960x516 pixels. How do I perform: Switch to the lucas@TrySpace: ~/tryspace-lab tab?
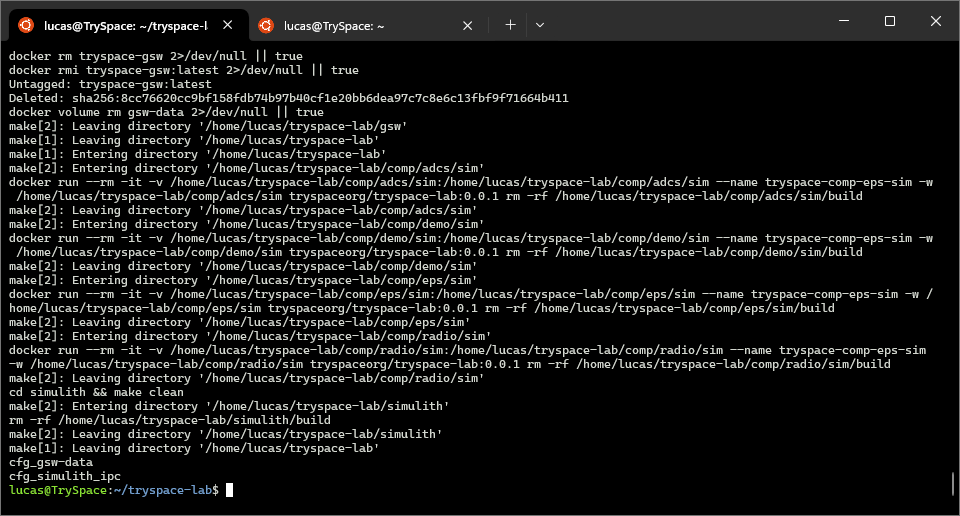pyautogui.click(x=129, y=25)
